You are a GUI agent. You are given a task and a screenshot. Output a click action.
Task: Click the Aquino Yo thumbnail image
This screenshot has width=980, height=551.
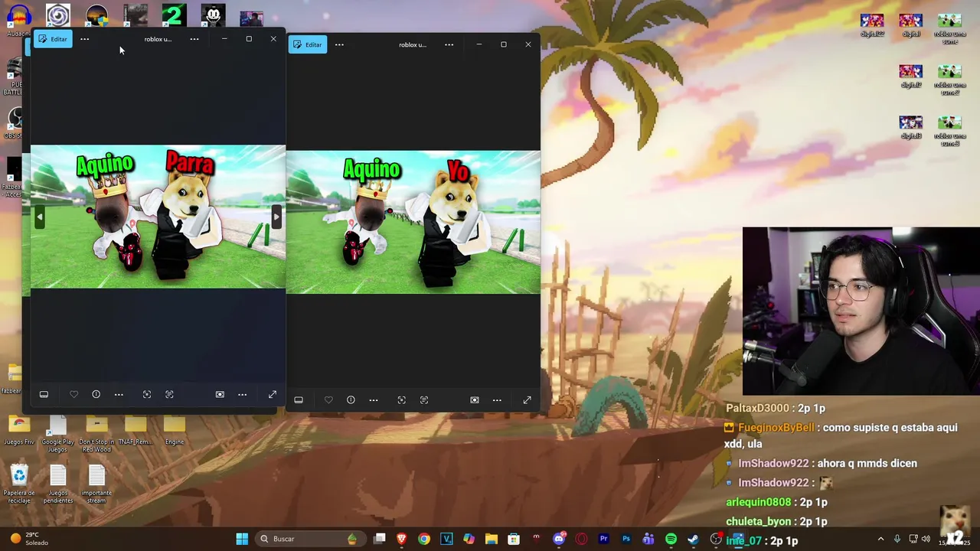(x=413, y=222)
